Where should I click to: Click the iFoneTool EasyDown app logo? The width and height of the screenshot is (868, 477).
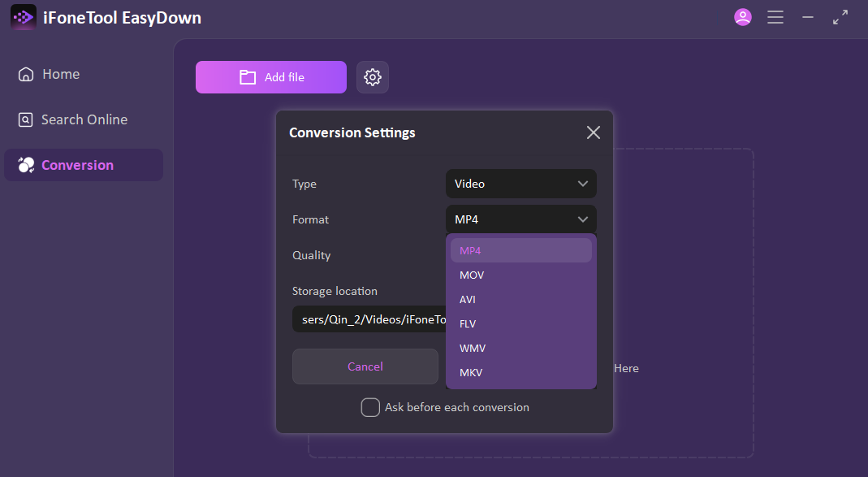click(x=23, y=17)
